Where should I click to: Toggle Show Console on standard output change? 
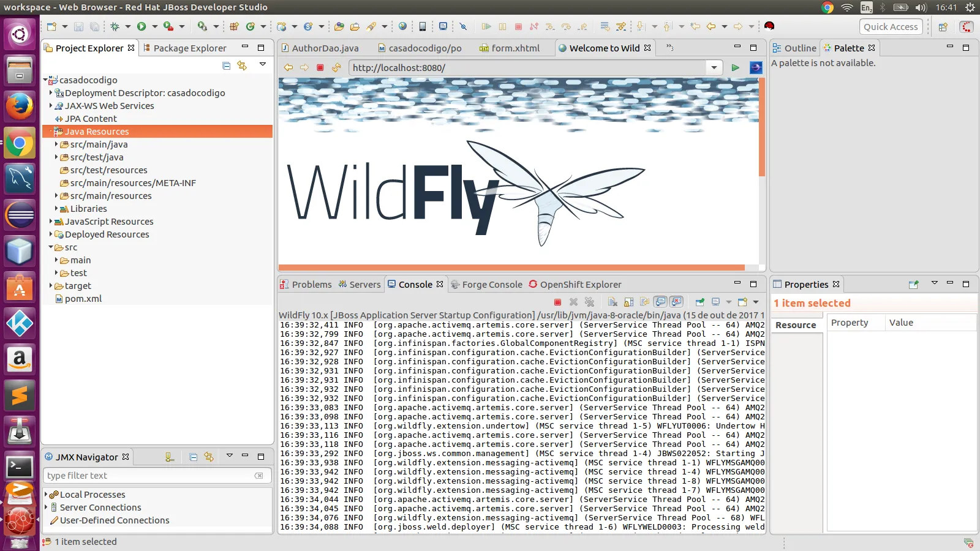pos(660,302)
